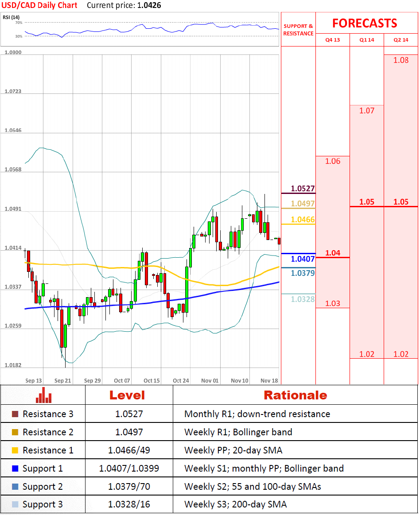Click the Rationale column header in table
The width and height of the screenshot is (420, 515).
[x=295, y=395]
